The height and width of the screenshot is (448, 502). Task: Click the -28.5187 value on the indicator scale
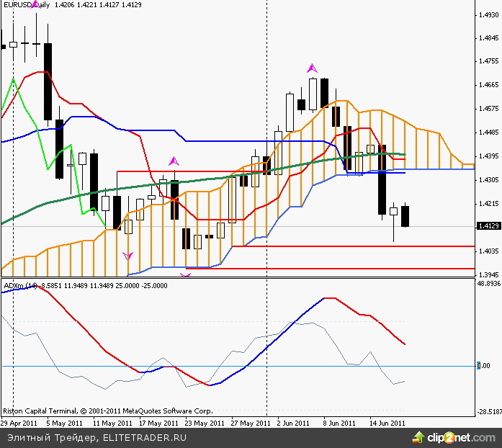489,413
